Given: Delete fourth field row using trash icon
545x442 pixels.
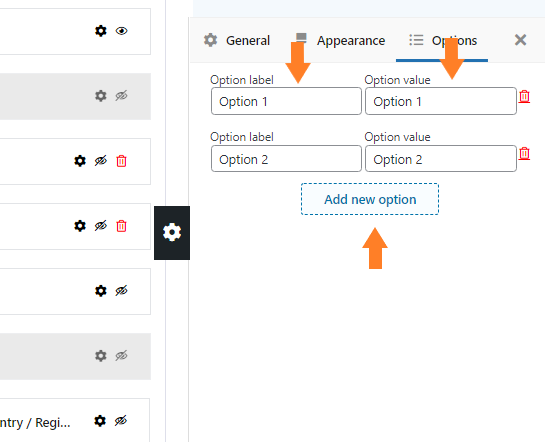Looking at the screenshot, I should tap(121, 226).
